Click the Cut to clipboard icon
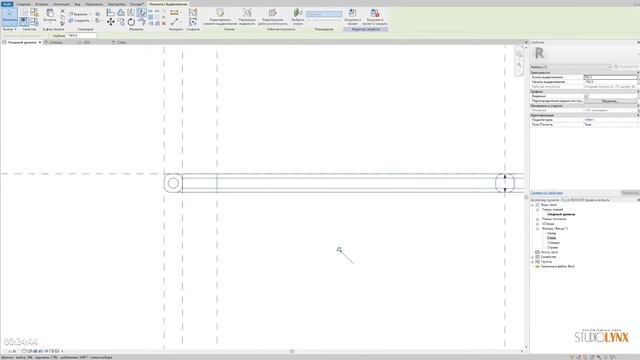 tap(62, 11)
